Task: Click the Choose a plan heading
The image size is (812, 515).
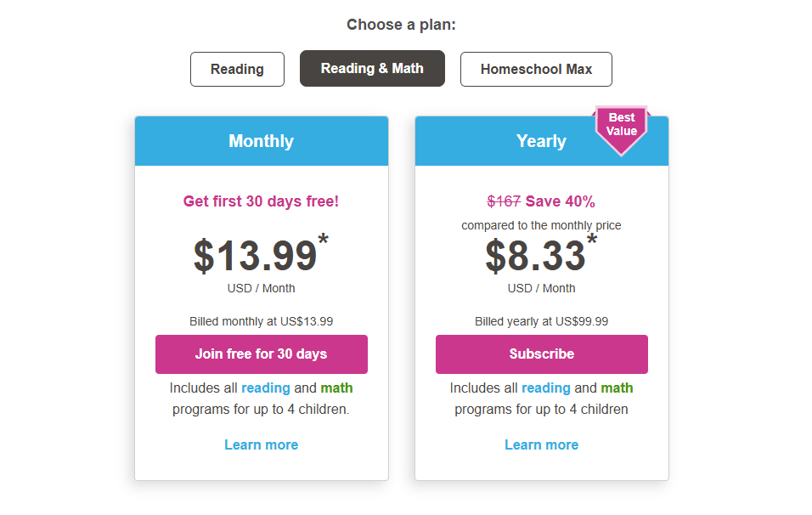Action: 401,25
